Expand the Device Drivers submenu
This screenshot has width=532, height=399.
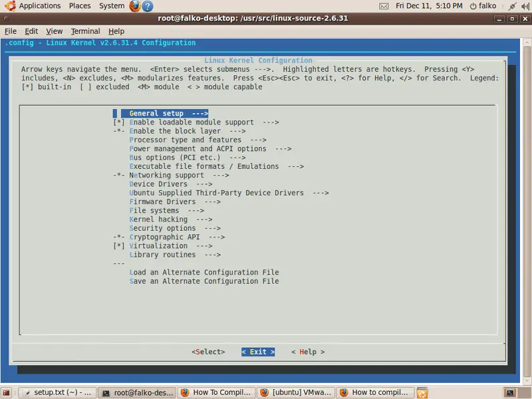(170, 184)
